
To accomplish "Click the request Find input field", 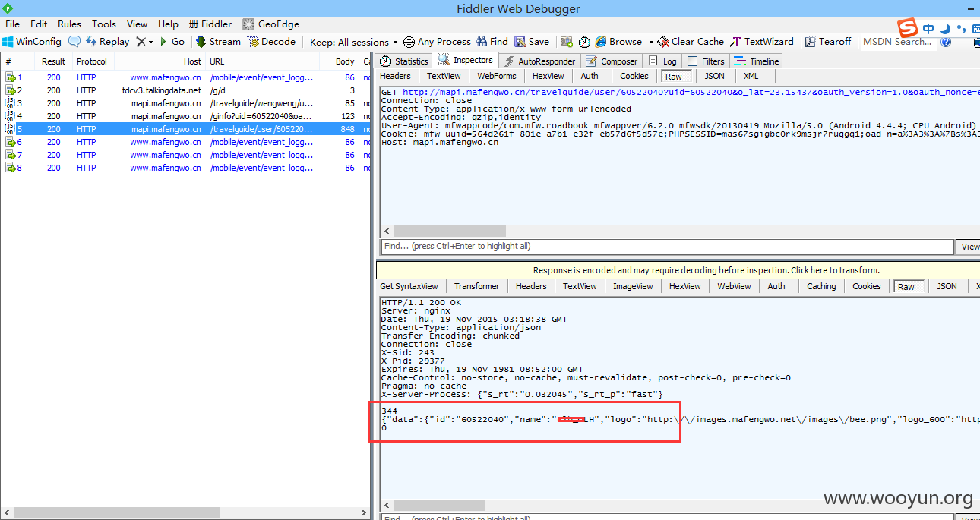I will click(667, 247).
